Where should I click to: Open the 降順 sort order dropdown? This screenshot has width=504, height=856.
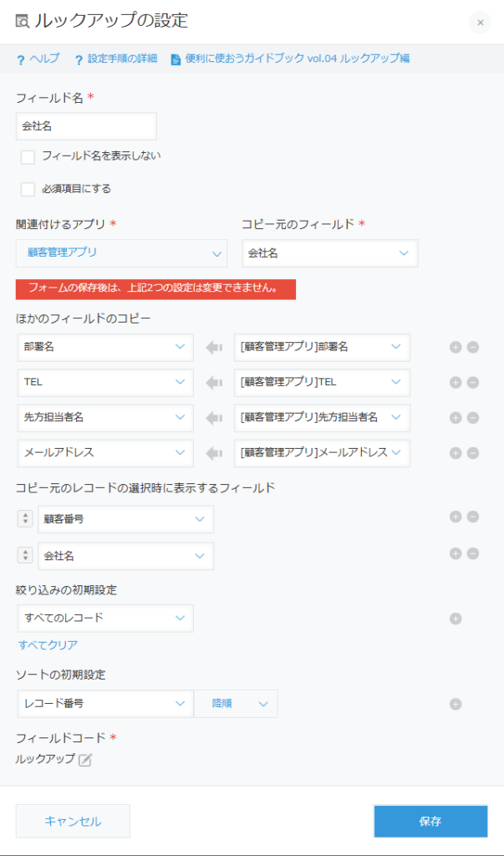[235, 704]
